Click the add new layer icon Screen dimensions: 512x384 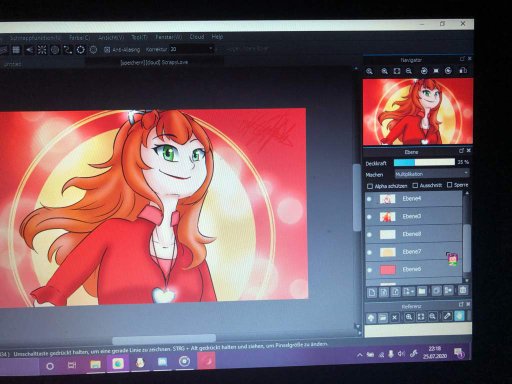click(372, 292)
